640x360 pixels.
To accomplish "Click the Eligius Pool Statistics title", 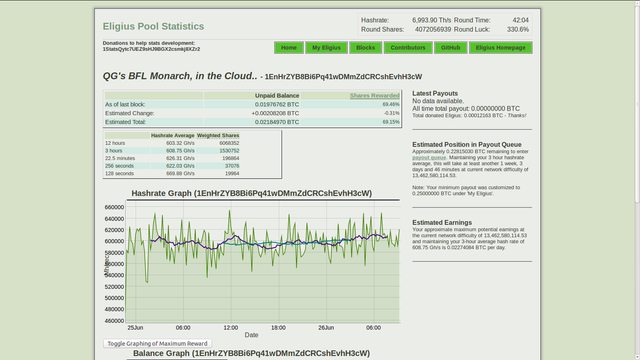I will point(153,26).
